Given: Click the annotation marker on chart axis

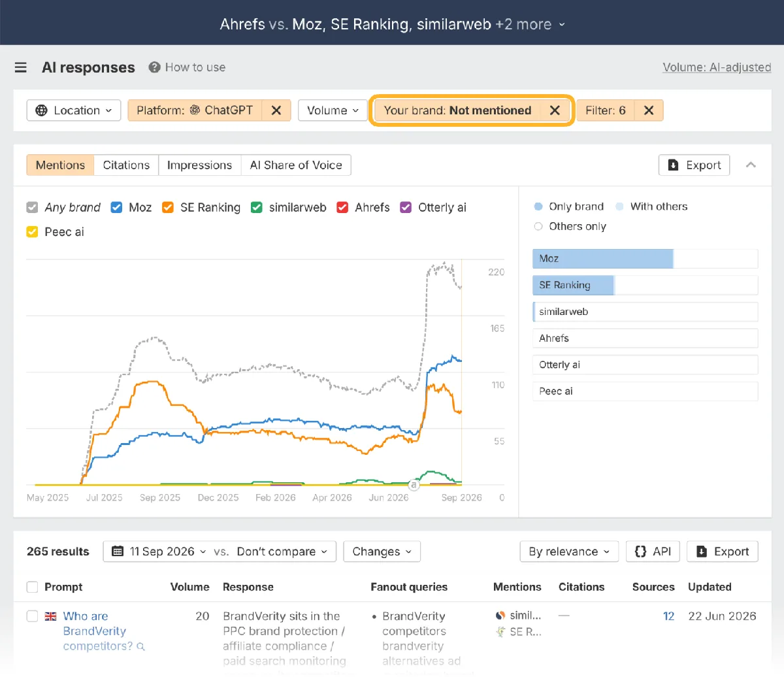Looking at the screenshot, I should (x=413, y=485).
